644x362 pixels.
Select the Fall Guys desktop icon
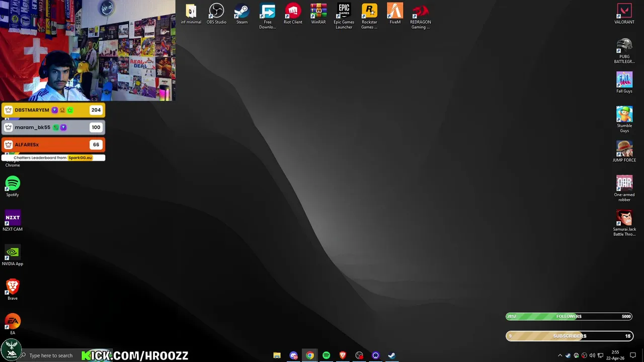[x=624, y=82]
